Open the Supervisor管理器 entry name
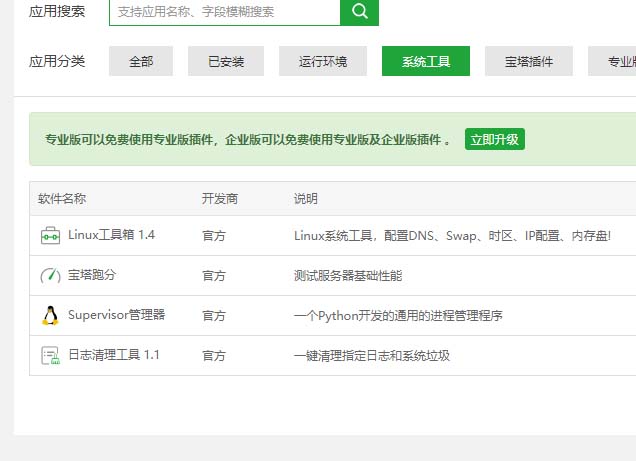636x461 pixels. (117, 315)
